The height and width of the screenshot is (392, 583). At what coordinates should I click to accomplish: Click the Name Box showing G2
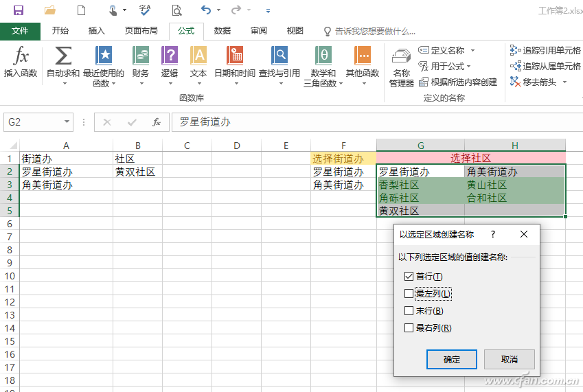click(34, 122)
